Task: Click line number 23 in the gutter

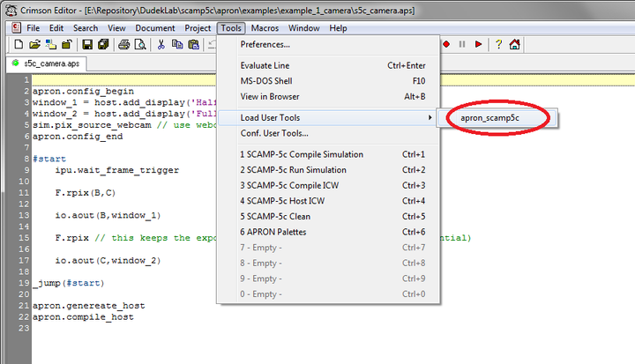Action: click(24, 328)
